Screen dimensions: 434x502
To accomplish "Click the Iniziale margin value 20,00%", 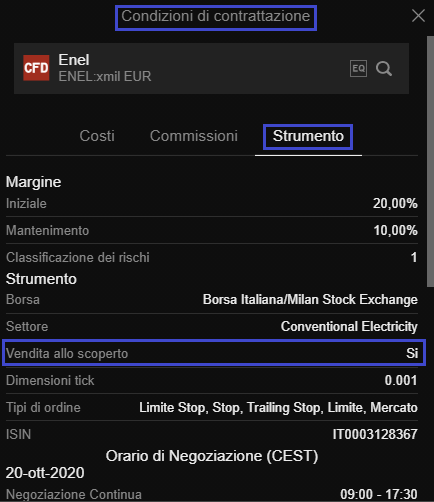I will click(395, 203).
